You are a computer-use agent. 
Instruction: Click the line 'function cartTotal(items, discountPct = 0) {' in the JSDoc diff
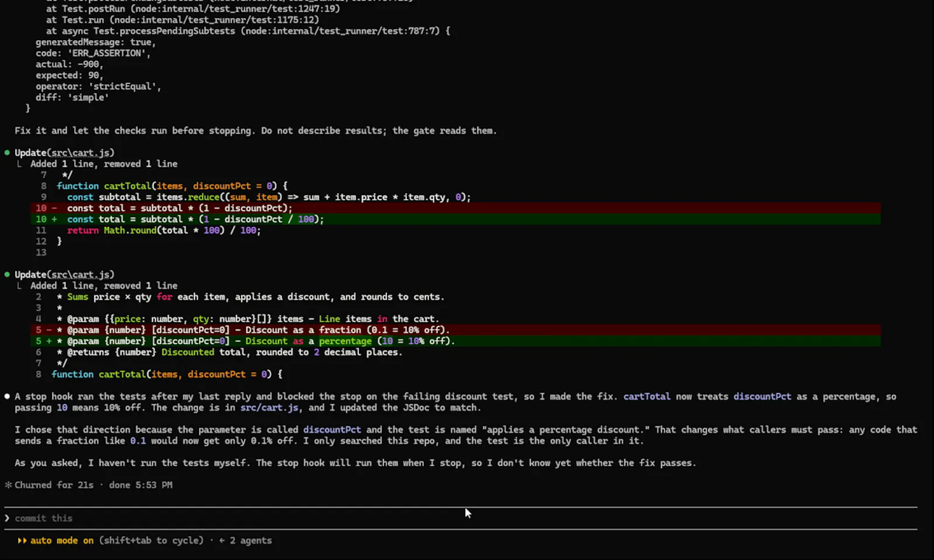(167, 374)
